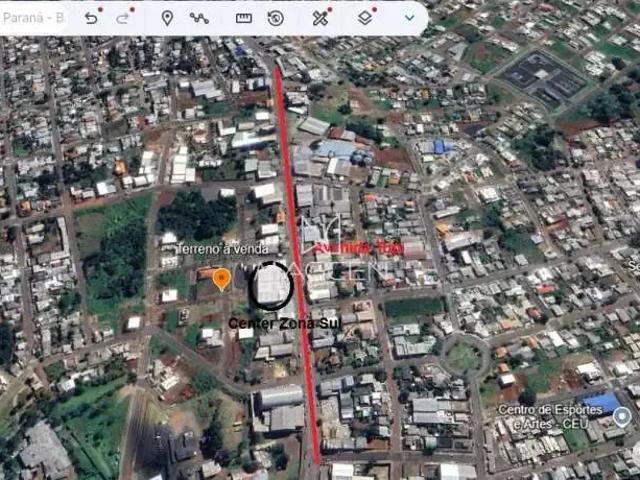Select the add placemark pin tool

coord(167,18)
